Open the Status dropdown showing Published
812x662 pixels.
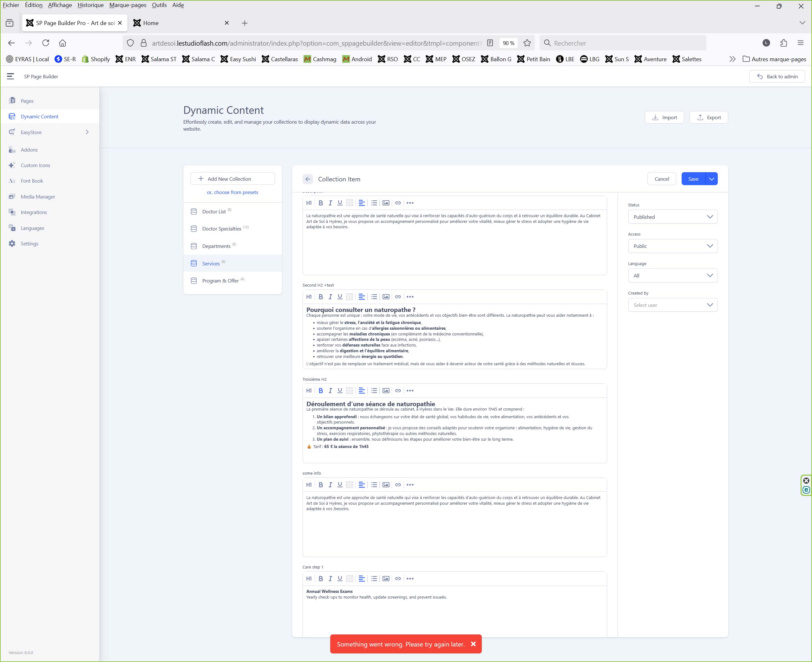point(672,217)
